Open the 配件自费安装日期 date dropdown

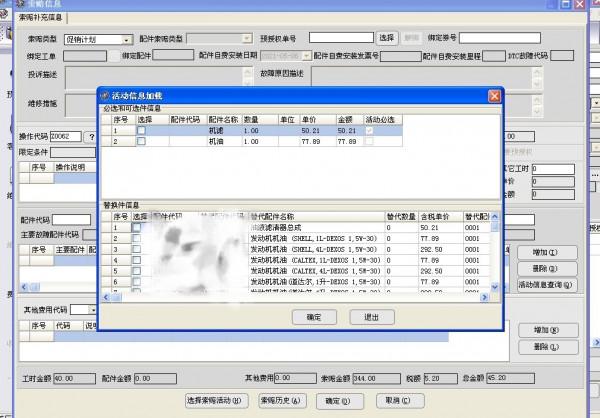coord(307,56)
